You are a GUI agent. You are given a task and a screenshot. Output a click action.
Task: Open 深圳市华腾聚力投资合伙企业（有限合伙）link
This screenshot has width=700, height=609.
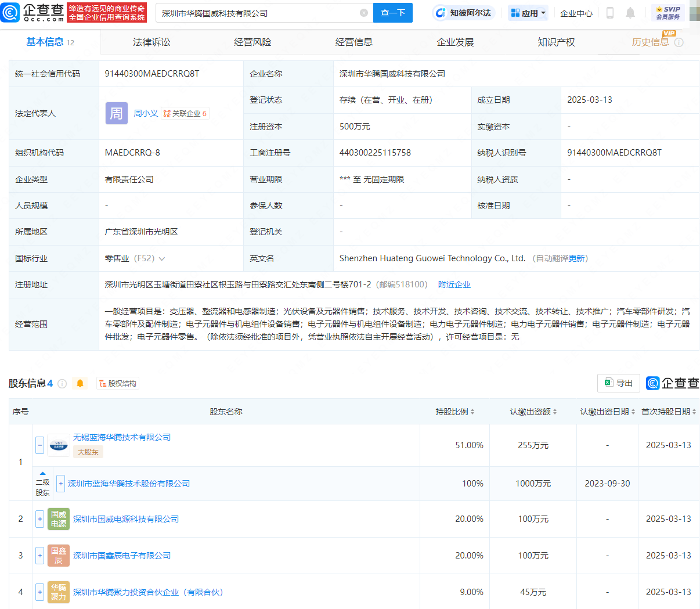(x=148, y=592)
